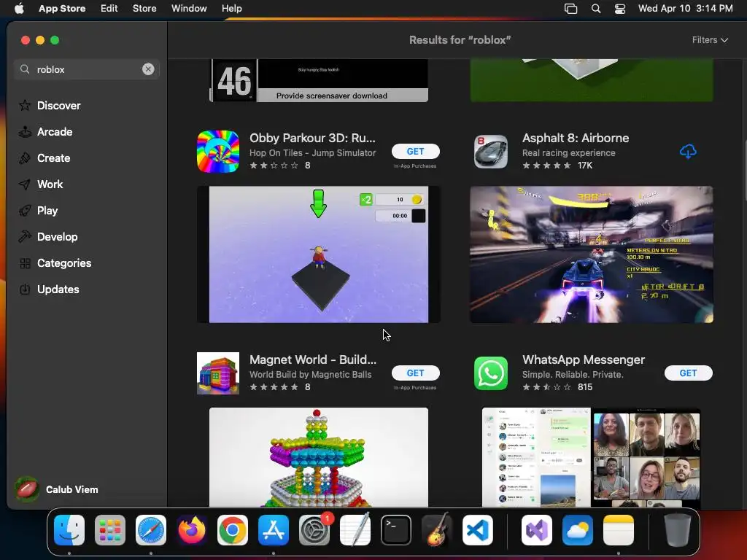Image resolution: width=747 pixels, height=560 pixels.
Task: Click the roblox search field
Action: tap(86, 69)
